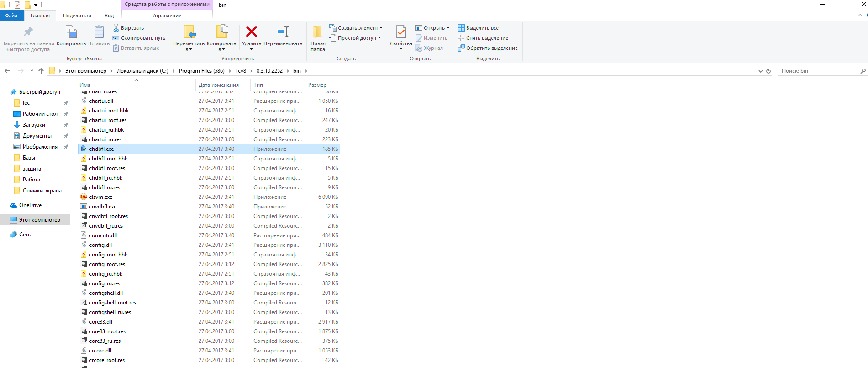Expand the Create item (Создать элемент) dropdown
868x368 pixels.
(381, 28)
